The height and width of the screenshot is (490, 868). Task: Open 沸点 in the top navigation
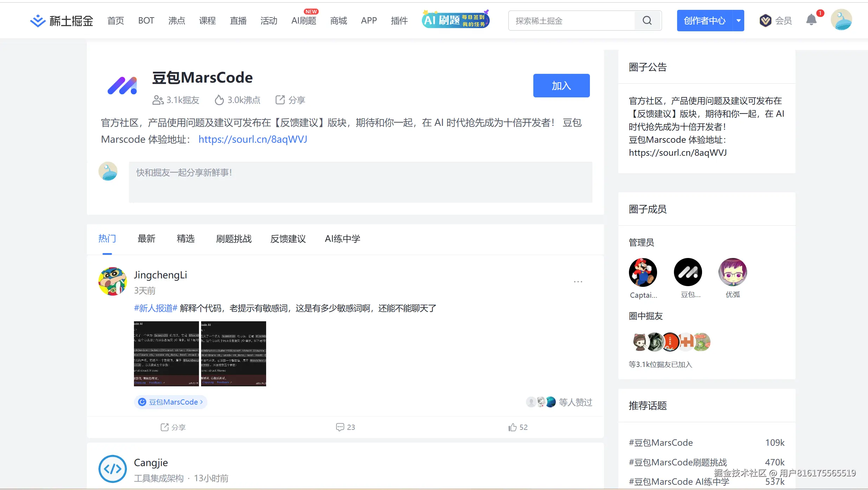coord(176,21)
